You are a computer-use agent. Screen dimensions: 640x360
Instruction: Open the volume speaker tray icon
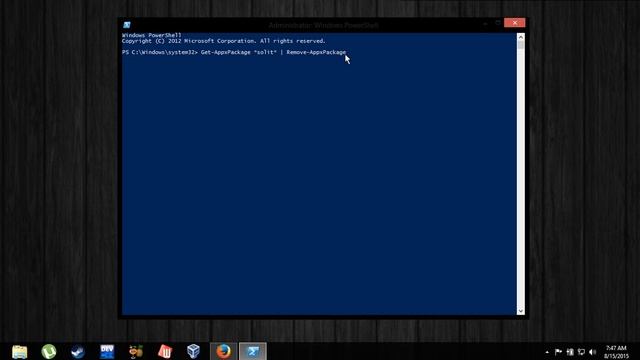click(593, 352)
